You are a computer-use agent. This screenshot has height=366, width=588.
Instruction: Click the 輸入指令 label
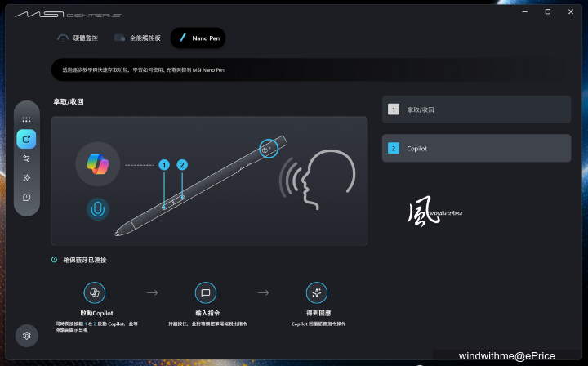point(207,313)
